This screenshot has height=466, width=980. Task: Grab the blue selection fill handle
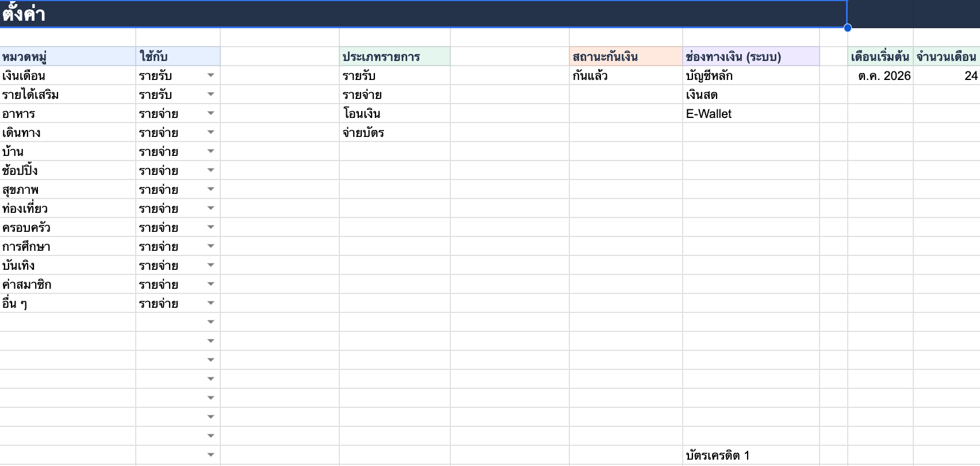point(848,28)
